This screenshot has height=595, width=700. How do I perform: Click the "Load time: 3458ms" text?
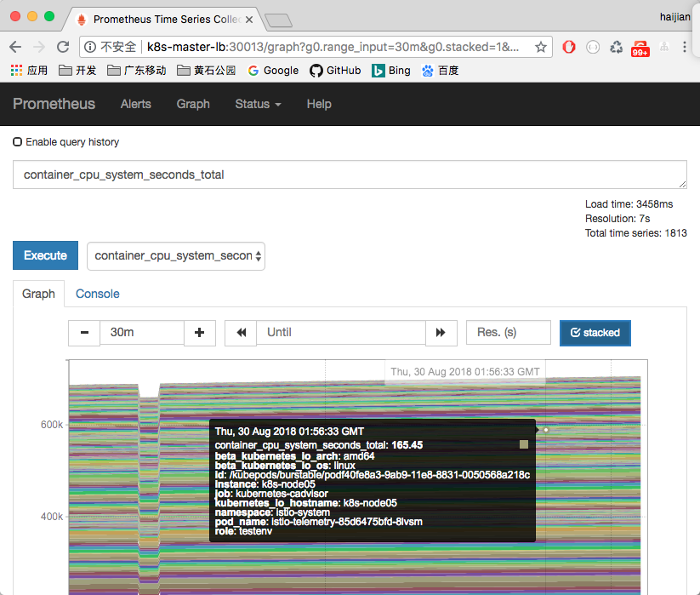click(x=629, y=204)
